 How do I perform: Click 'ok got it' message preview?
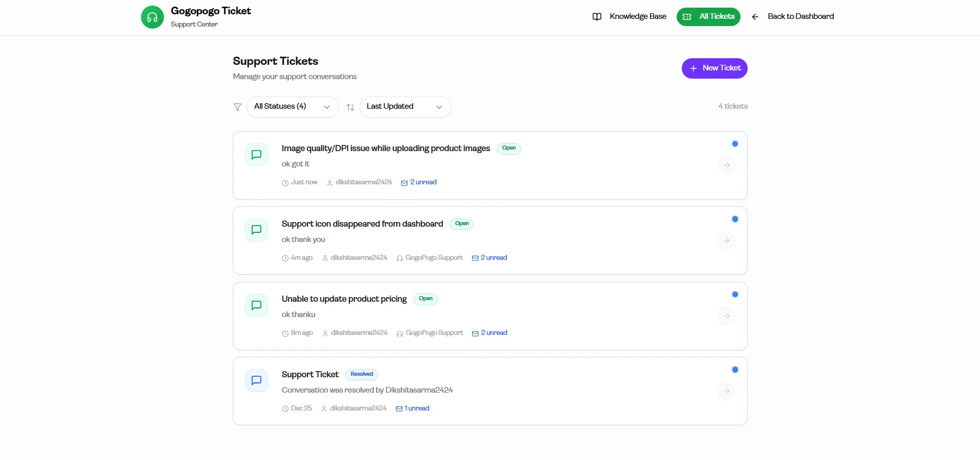[x=296, y=164]
